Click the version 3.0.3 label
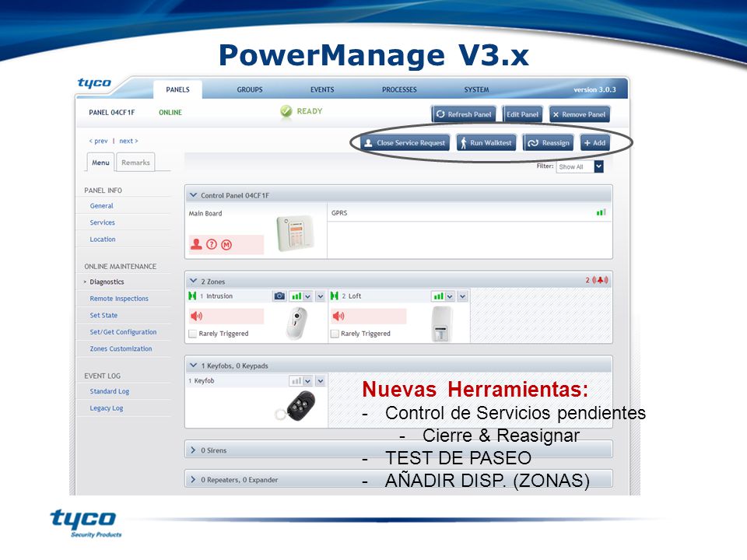747x560 pixels. [594, 89]
